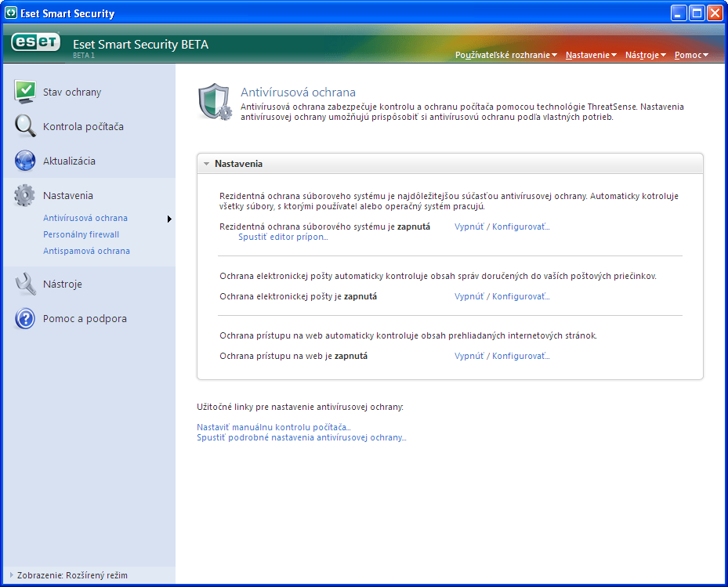Click the question mark icon for Pomoc a podpora
728x587 pixels.
pos(25,318)
